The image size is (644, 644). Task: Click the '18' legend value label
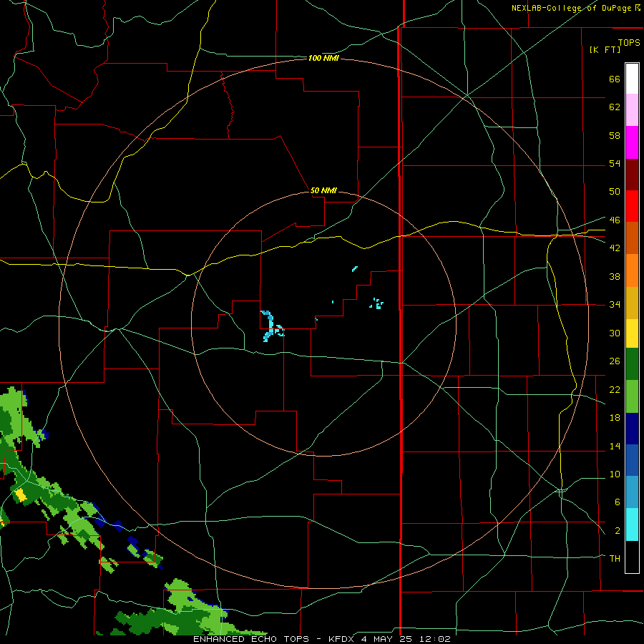(x=615, y=418)
